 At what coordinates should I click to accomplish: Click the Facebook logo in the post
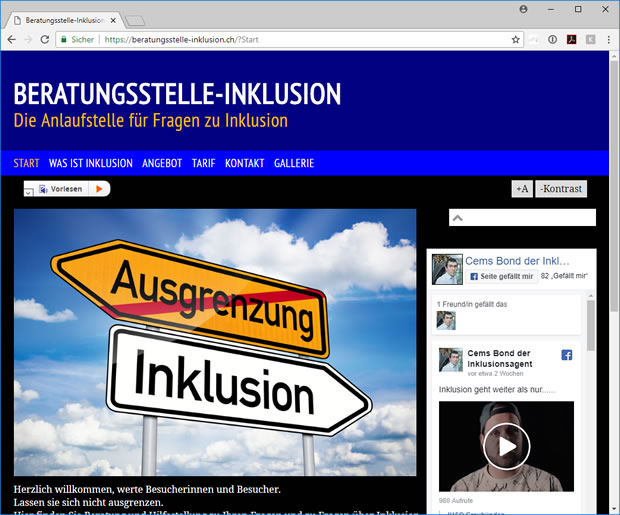click(x=566, y=355)
